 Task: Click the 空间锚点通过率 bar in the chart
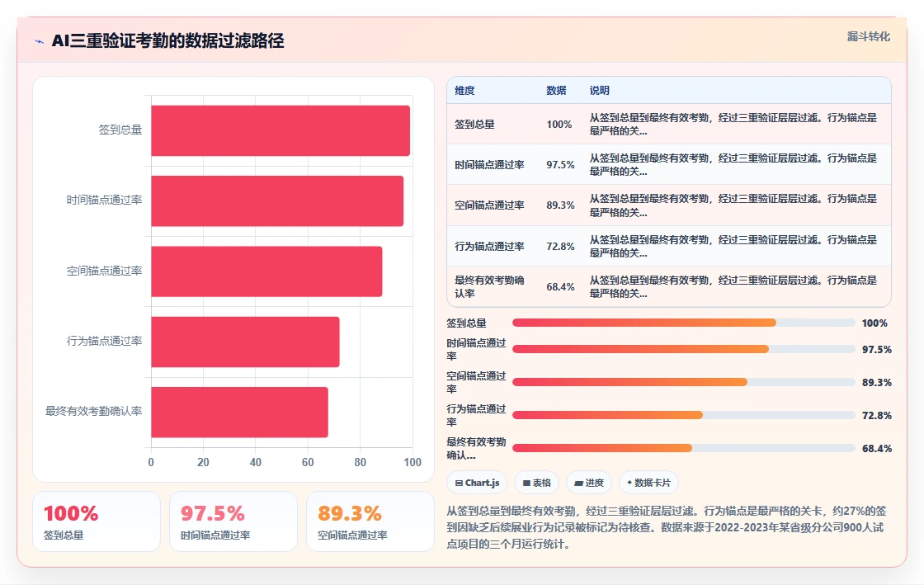pos(267,271)
